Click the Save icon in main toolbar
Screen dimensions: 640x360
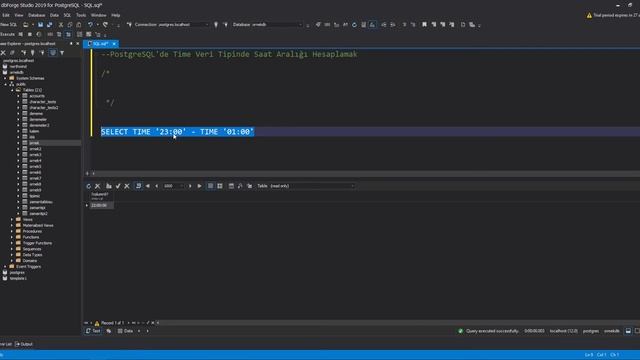tap(40, 24)
